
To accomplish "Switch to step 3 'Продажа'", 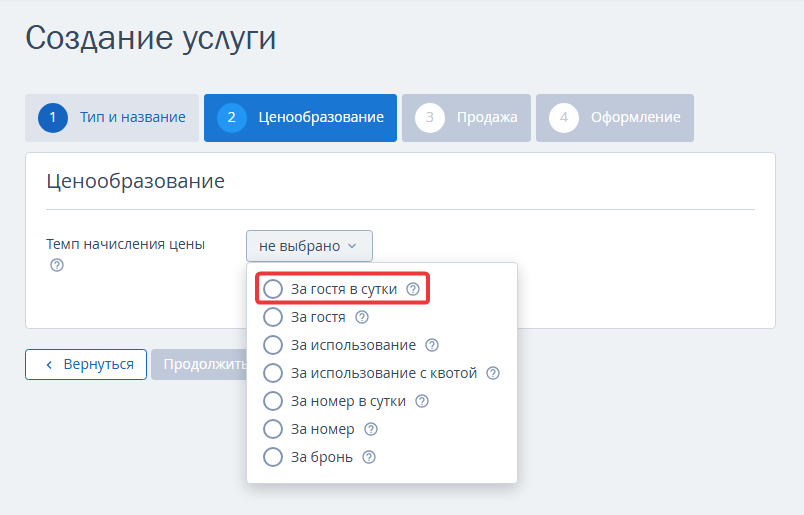I will pyautogui.click(x=466, y=118).
